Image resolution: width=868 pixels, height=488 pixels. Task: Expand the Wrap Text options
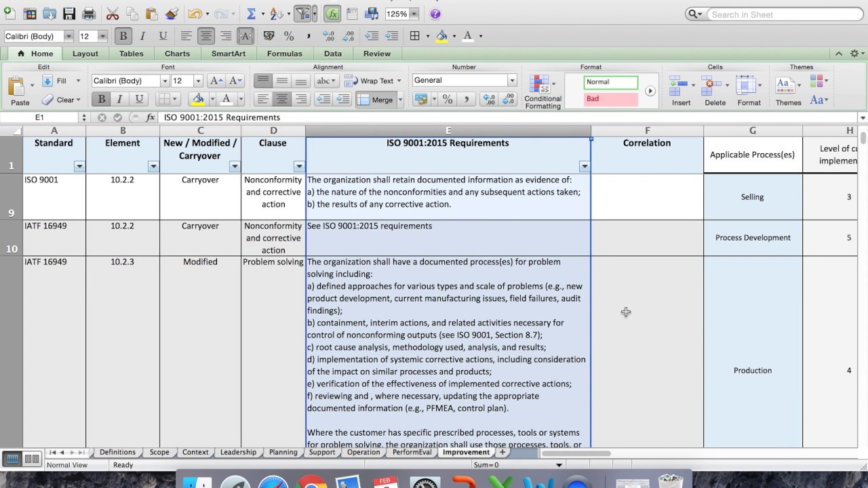(x=399, y=81)
